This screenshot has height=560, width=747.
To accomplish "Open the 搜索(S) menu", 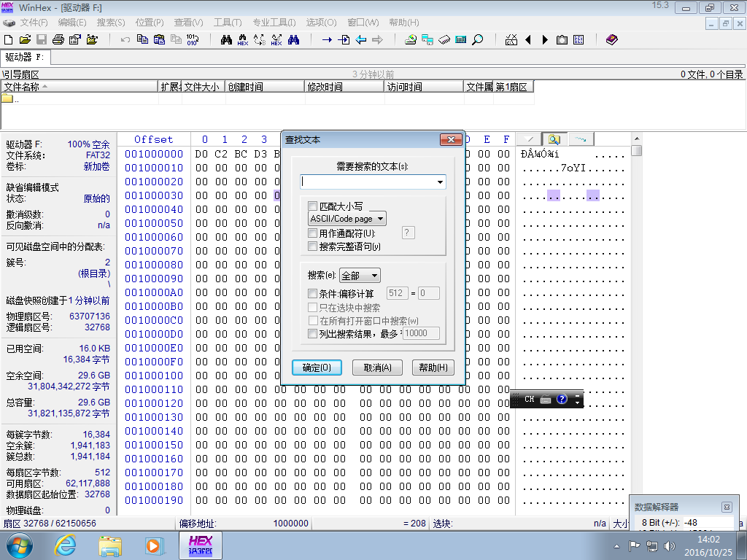I will [111, 23].
